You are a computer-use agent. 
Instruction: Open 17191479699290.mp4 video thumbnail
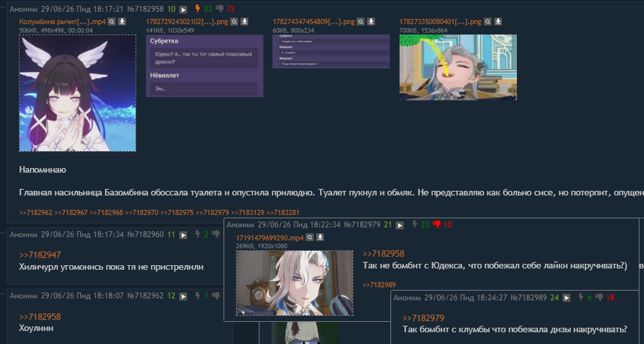295,283
